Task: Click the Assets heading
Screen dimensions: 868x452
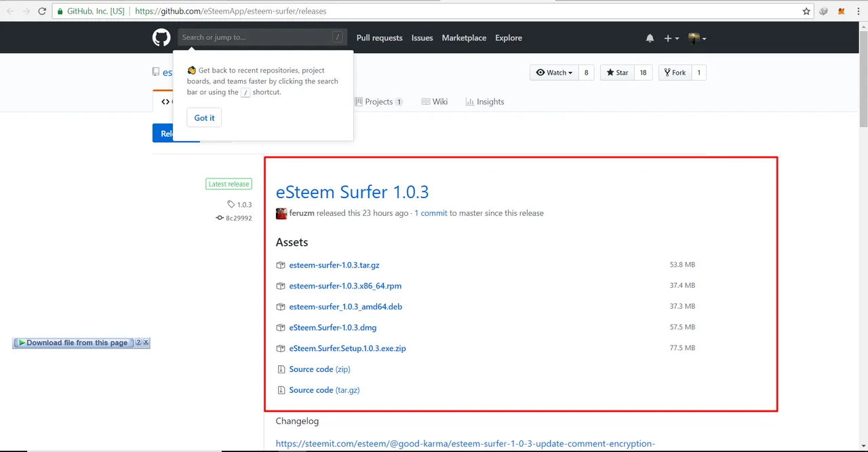Action: pos(292,242)
